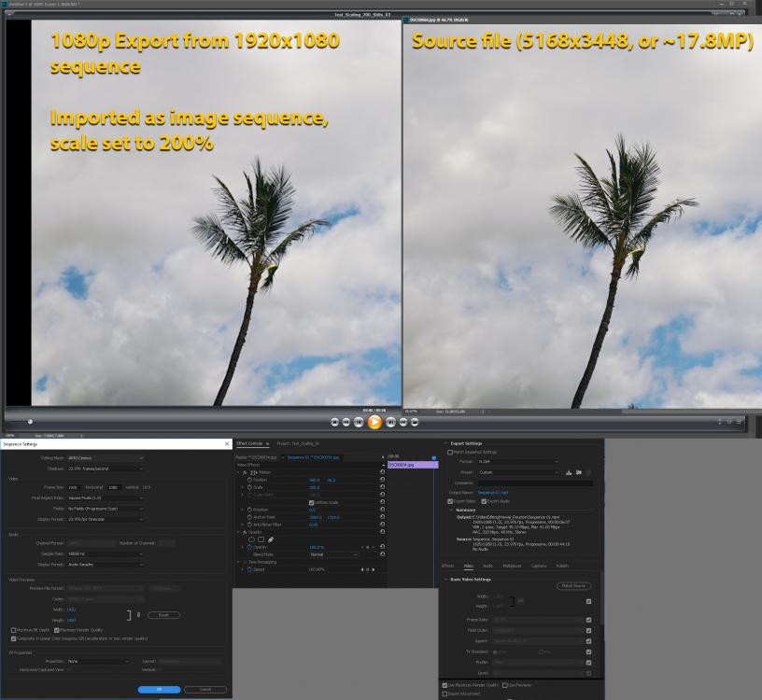This screenshot has height=700, width=762.
Task: Enable the Match Sequence Settings checkbox
Action: [x=449, y=452]
